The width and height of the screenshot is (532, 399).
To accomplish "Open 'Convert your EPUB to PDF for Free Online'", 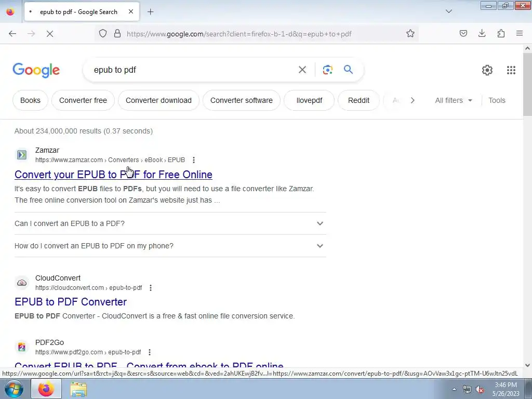I will [x=113, y=175].
